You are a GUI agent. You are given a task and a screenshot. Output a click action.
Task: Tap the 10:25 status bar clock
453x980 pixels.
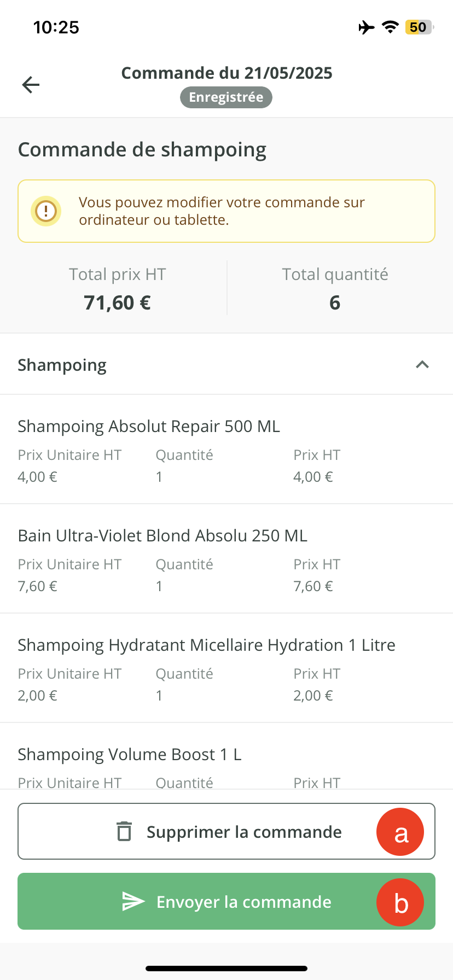[x=56, y=27]
